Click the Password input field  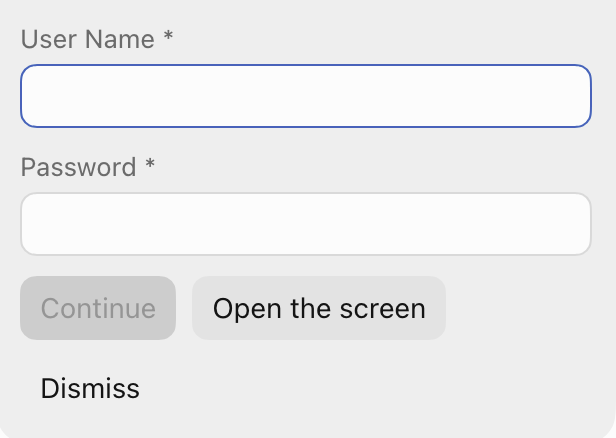pos(306,224)
